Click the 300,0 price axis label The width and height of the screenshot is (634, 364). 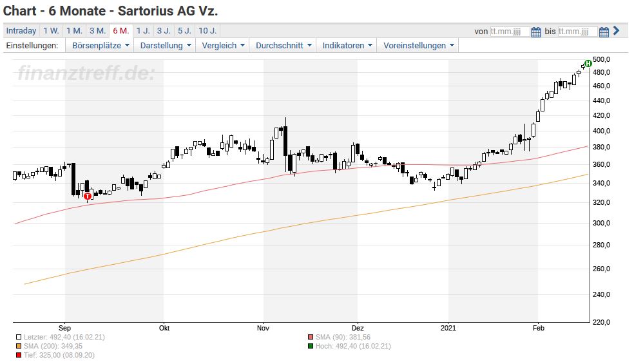601,224
